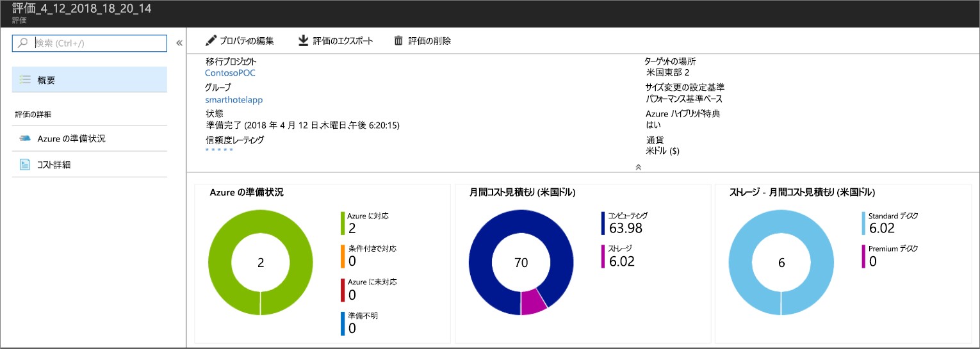Click the green Azure に対応 legend swatch
The image size is (980, 349).
(343, 223)
